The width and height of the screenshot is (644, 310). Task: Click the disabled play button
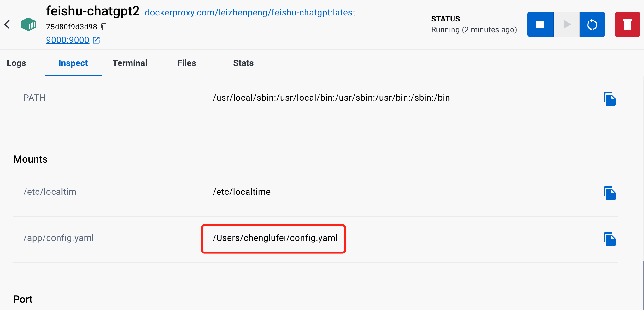(566, 24)
